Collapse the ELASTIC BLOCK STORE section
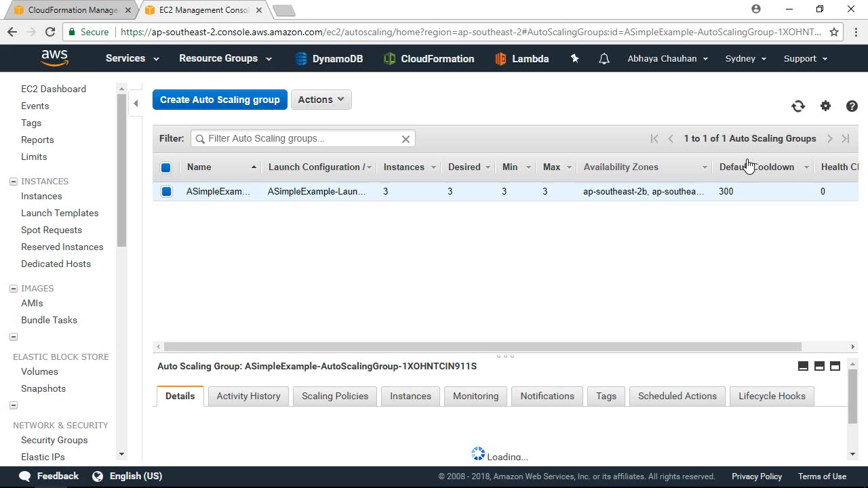The height and width of the screenshot is (488, 868). tap(13, 337)
